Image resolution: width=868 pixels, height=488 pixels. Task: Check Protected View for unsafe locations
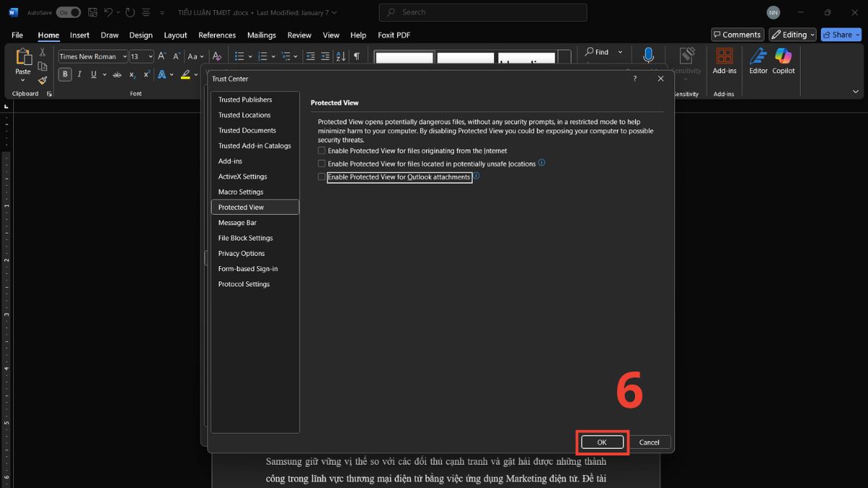pyautogui.click(x=321, y=163)
